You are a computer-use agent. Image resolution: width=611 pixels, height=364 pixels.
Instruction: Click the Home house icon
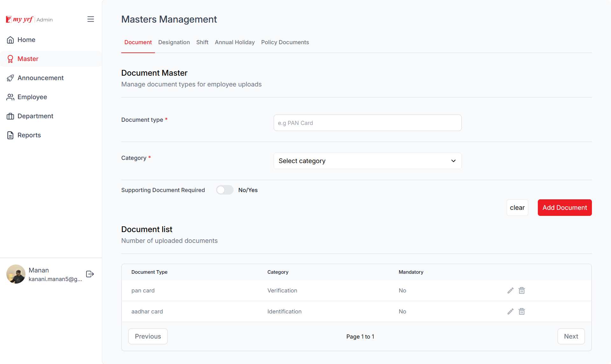point(11,40)
